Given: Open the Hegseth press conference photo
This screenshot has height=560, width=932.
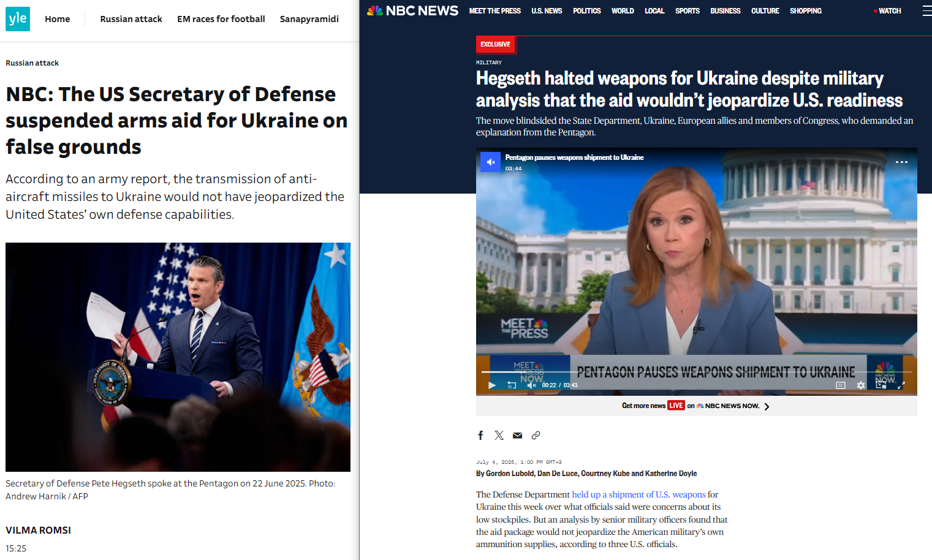Looking at the screenshot, I should click(x=178, y=357).
